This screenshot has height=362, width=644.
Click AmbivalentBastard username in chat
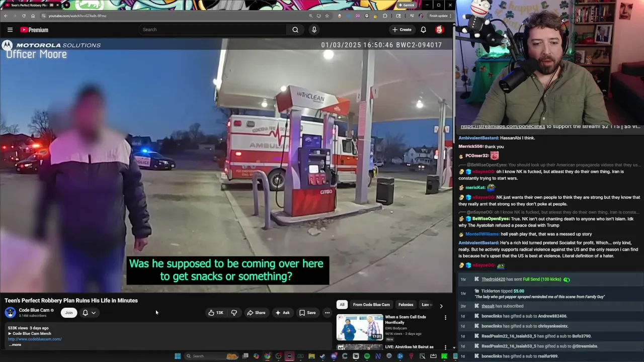pos(478,138)
